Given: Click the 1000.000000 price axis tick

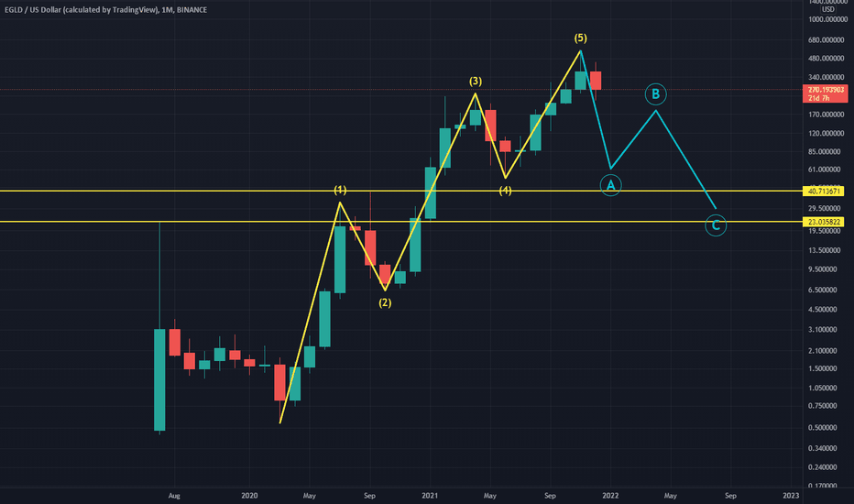Looking at the screenshot, I should coord(827,19).
